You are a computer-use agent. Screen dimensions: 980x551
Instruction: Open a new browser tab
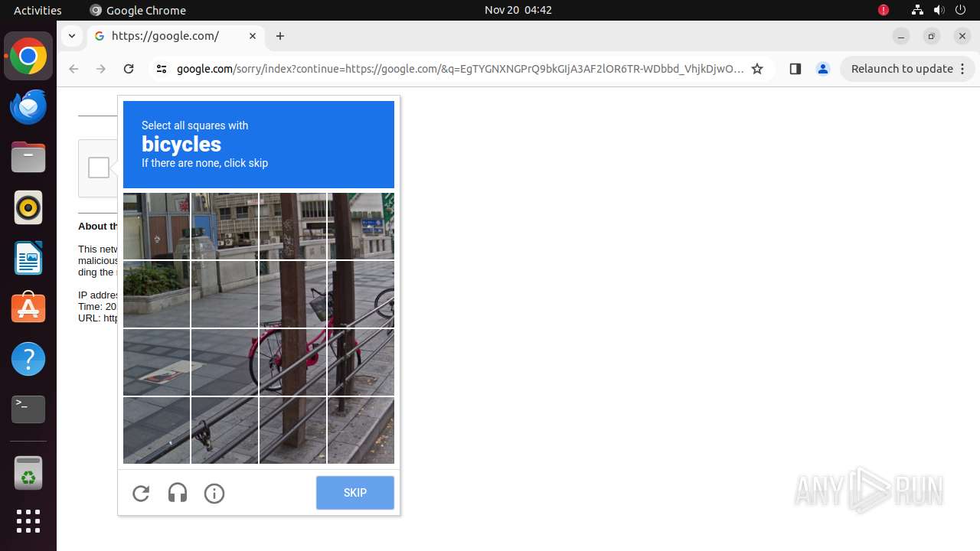pyautogui.click(x=280, y=36)
